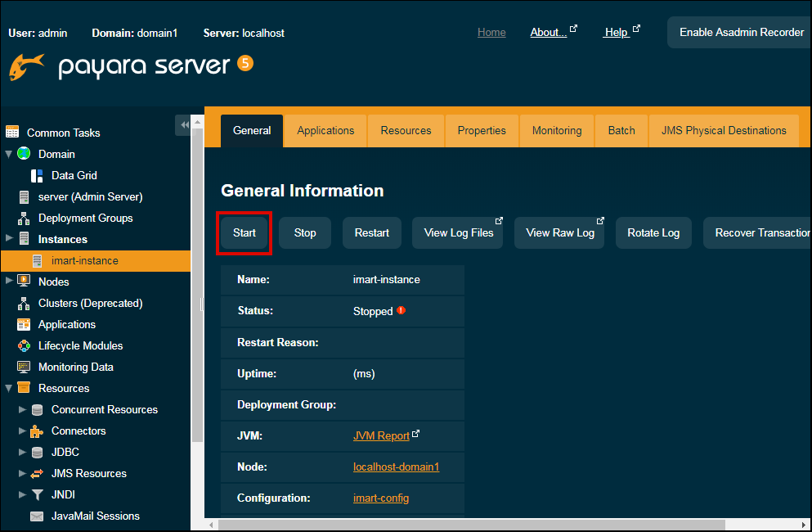Click the Common Tasks icon in sidebar
This screenshot has width=812, height=532.
tap(12, 132)
